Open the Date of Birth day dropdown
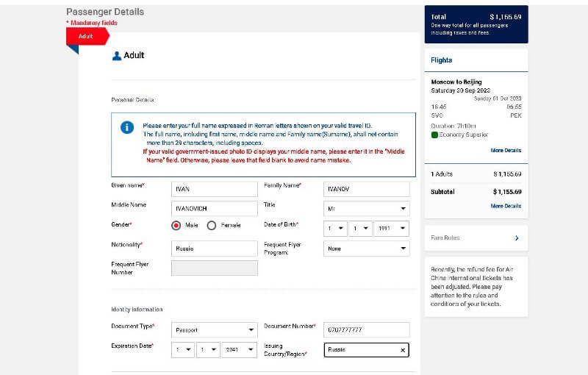This screenshot has width=588, height=375. click(x=335, y=228)
